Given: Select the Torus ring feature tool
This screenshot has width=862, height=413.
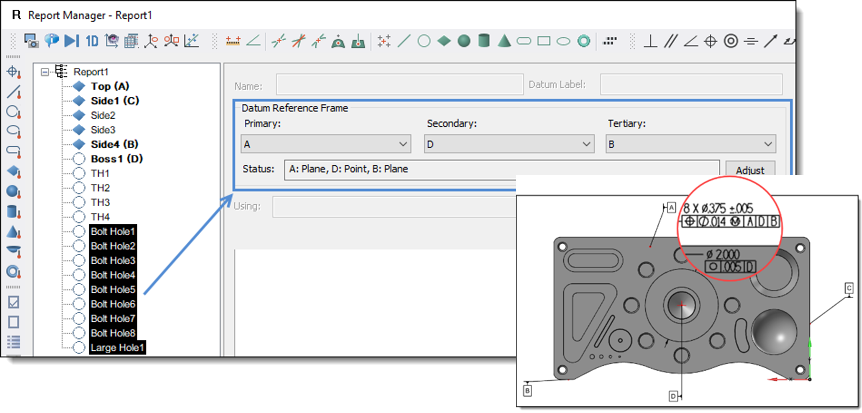Looking at the screenshot, I should click(583, 41).
